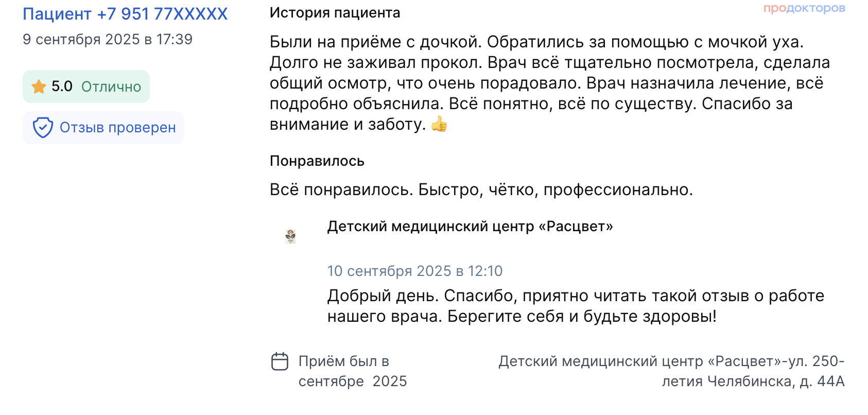Click the thumbs up emoji

coord(439,124)
